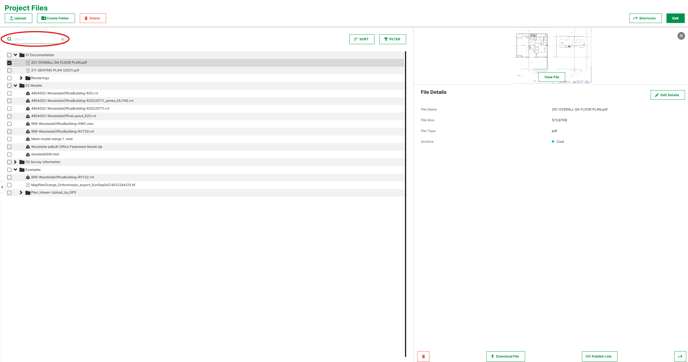Clear the search field with the X icon
688x362 pixels.
[62, 39]
